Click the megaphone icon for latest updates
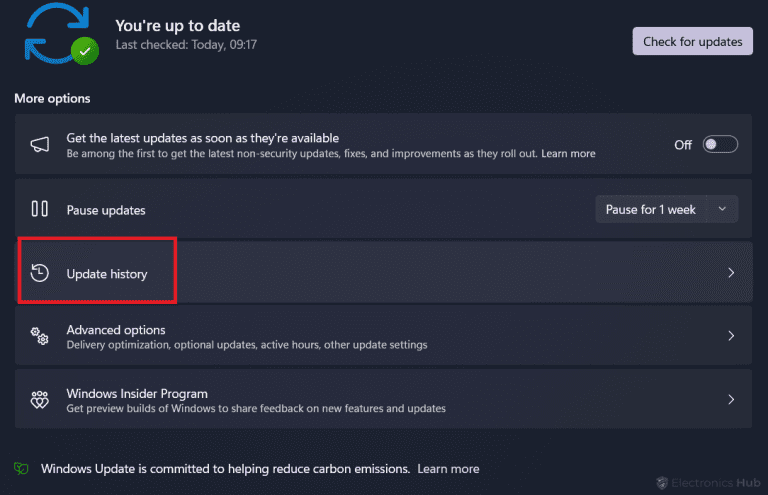Image resolution: width=768 pixels, height=495 pixels. [40, 145]
